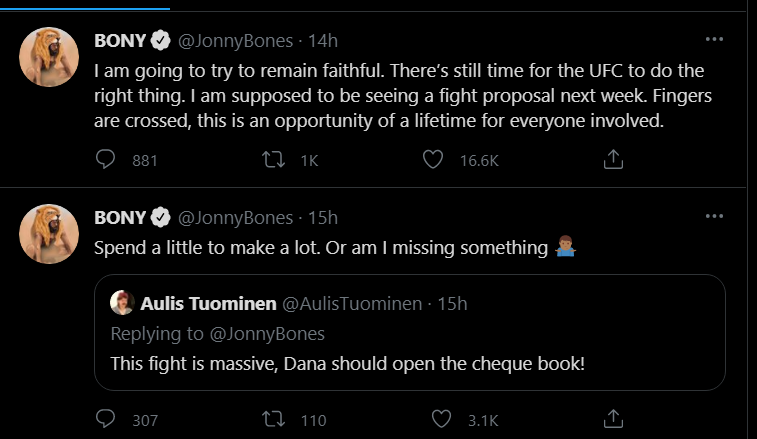Share the first tweet about fight proposal
The image size is (757, 439).
[615, 159]
